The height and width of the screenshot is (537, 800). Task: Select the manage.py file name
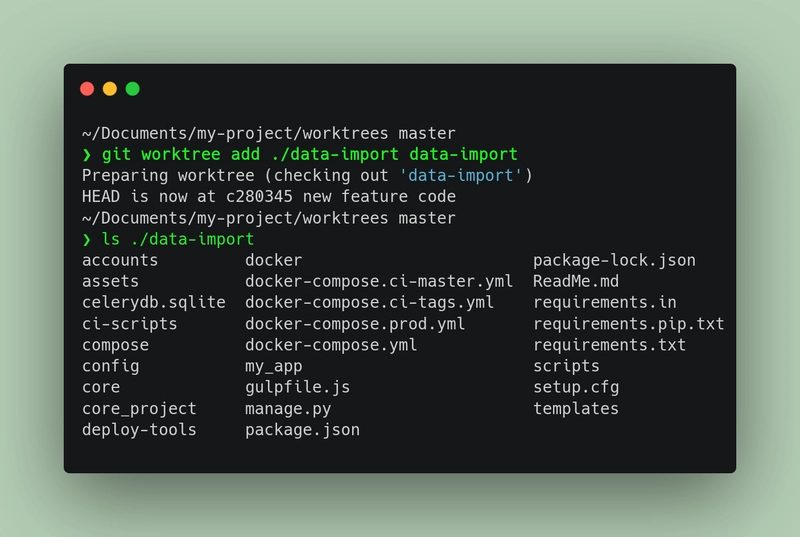[x=288, y=409]
